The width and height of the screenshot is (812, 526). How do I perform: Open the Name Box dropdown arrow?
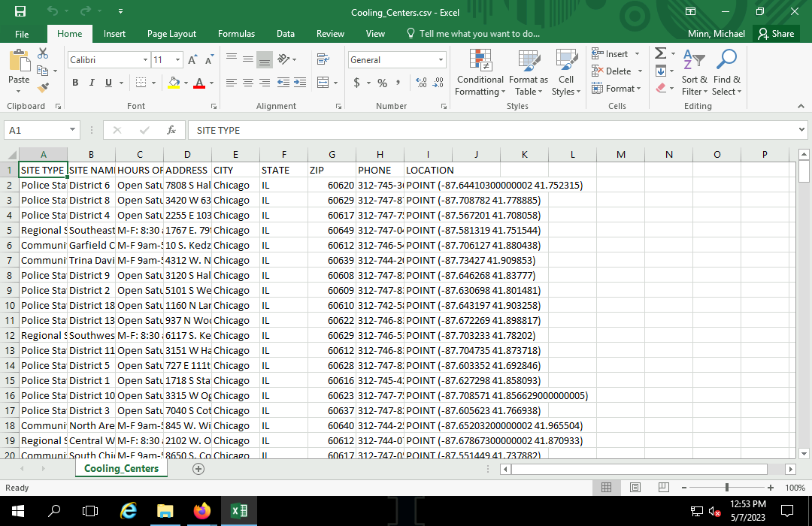pyautogui.click(x=72, y=130)
